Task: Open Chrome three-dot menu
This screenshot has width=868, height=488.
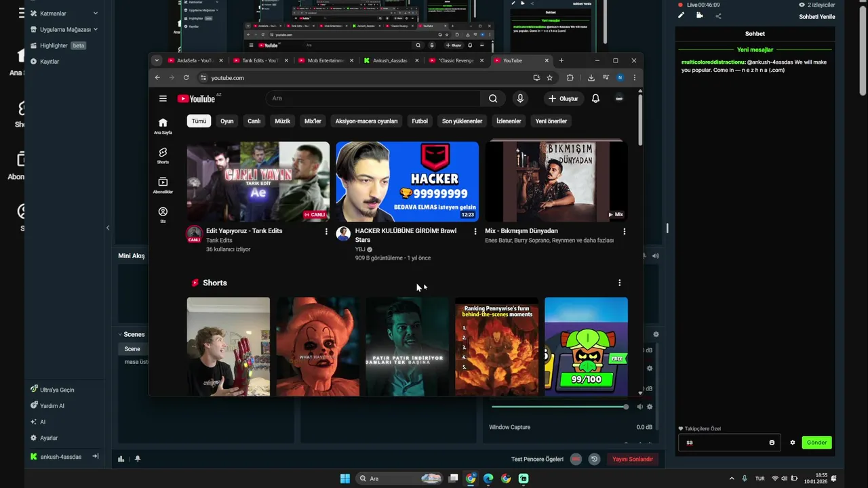Action: 634,78
